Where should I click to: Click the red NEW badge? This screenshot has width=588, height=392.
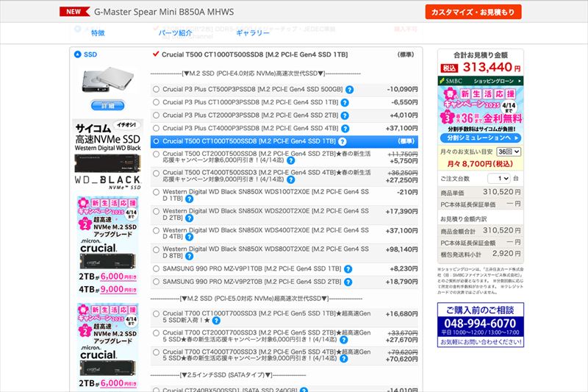pos(75,12)
